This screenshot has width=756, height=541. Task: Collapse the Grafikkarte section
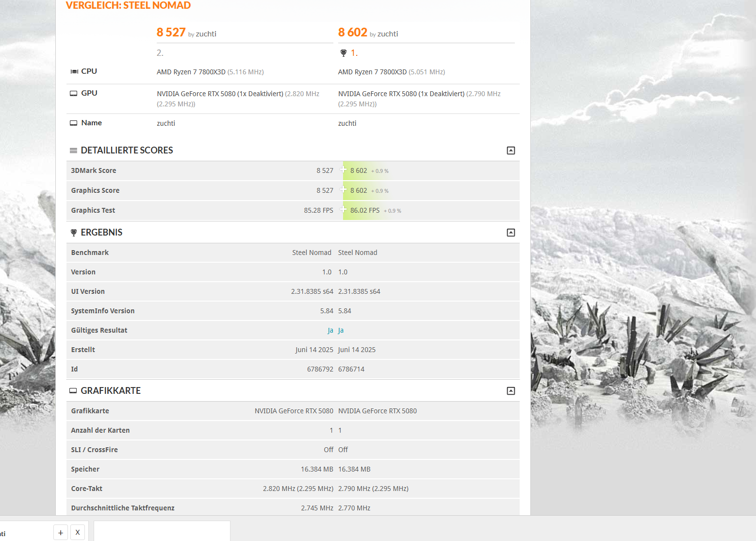click(x=510, y=391)
